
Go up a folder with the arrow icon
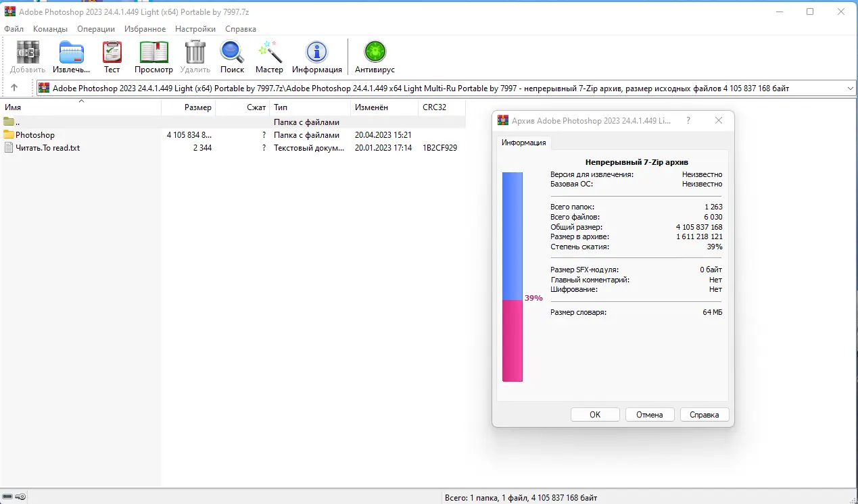[14, 87]
